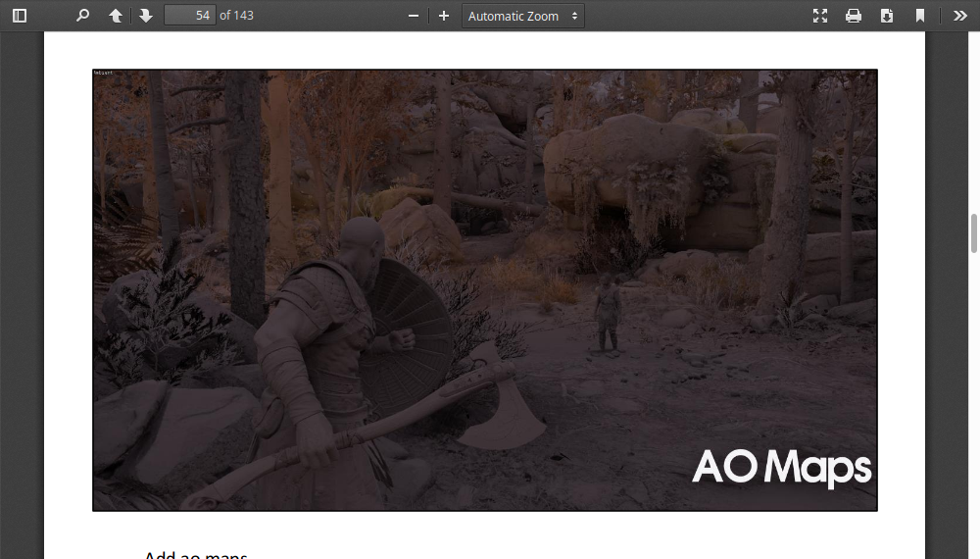Click the 'of 143' page count text

click(x=237, y=16)
